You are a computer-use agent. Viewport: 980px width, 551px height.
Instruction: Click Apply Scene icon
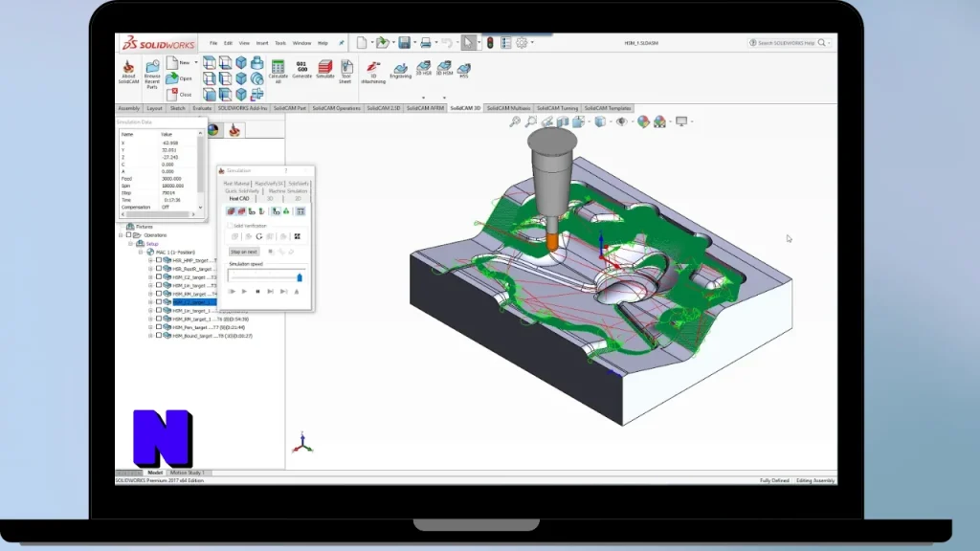pos(659,121)
